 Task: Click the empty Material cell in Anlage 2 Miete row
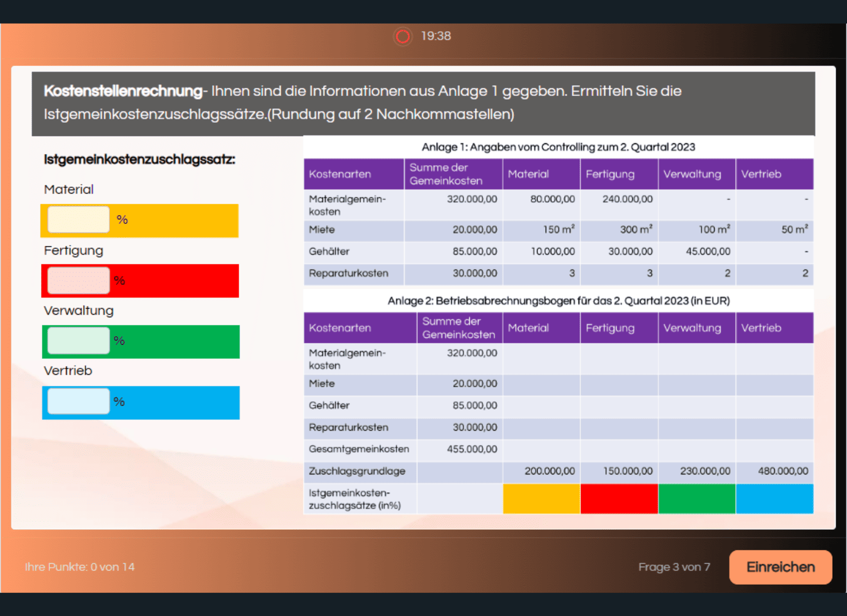point(542,384)
